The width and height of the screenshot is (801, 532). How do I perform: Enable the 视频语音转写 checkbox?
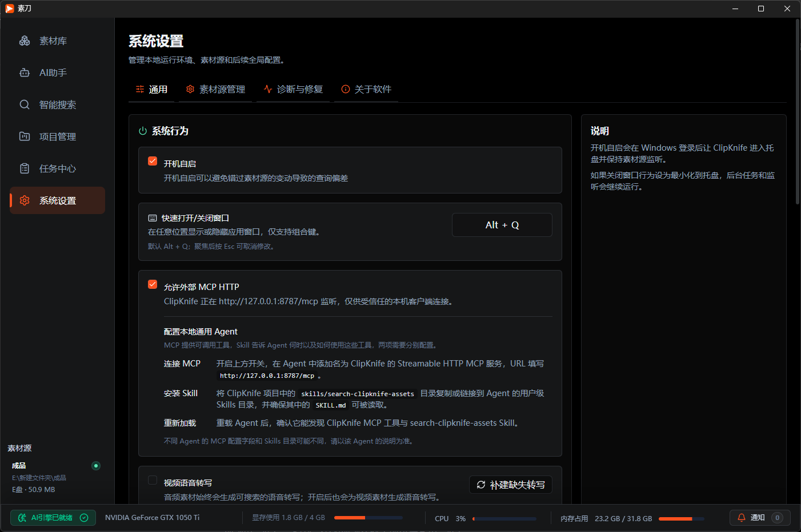click(x=153, y=480)
